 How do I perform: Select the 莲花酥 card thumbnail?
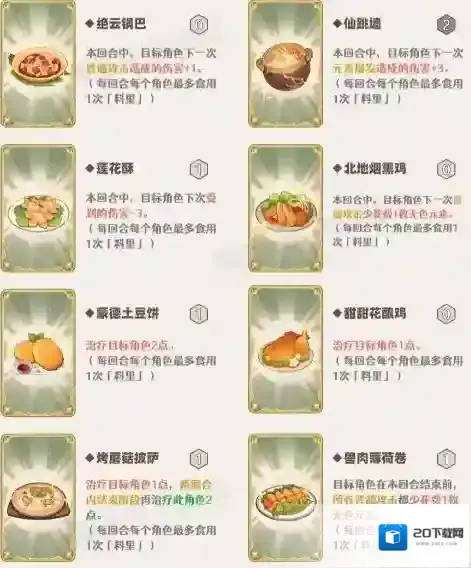pyautogui.click(x=38, y=208)
